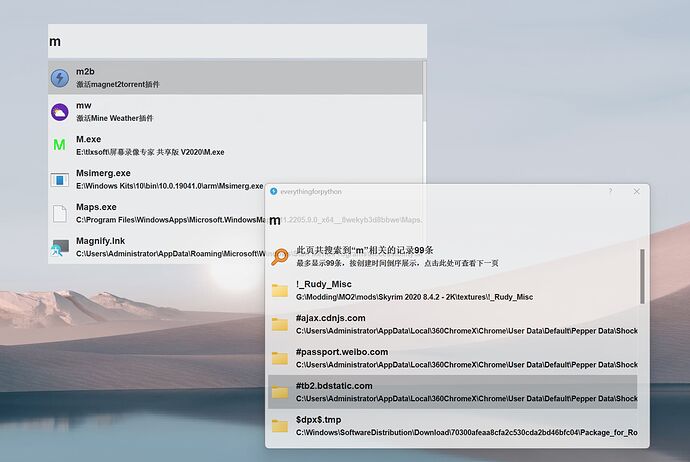Click the m2b lightning bolt plugin icon
The height and width of the screenshot is (462, 690).
pos(60,78)
